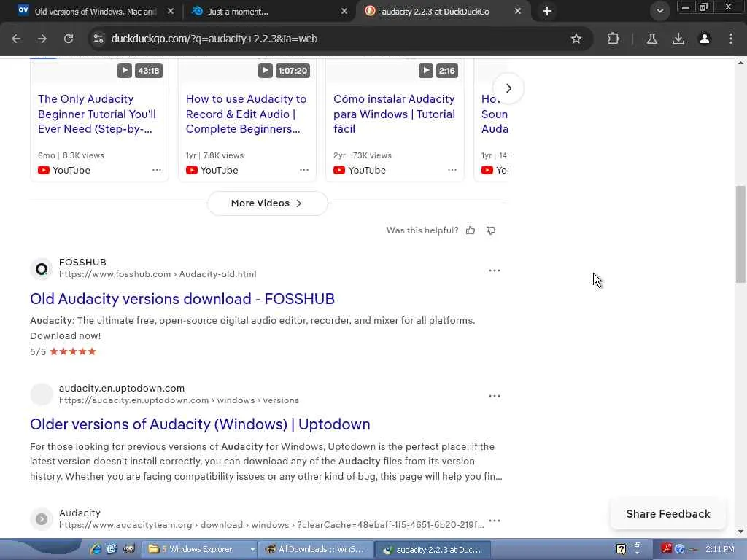This screenshot has height=560, width=747.
Task: Give thumbs up on Was this helpful
Action: pyautogui.click(x=471, y=230)
